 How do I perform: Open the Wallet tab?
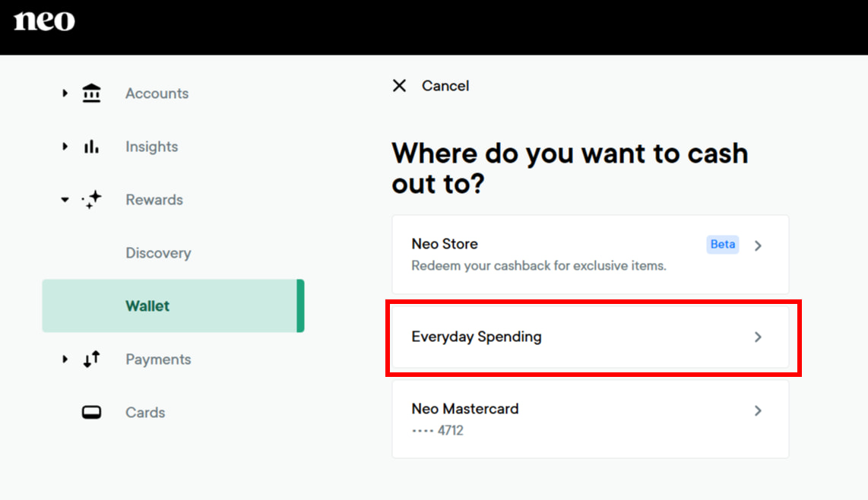point(147,305)
